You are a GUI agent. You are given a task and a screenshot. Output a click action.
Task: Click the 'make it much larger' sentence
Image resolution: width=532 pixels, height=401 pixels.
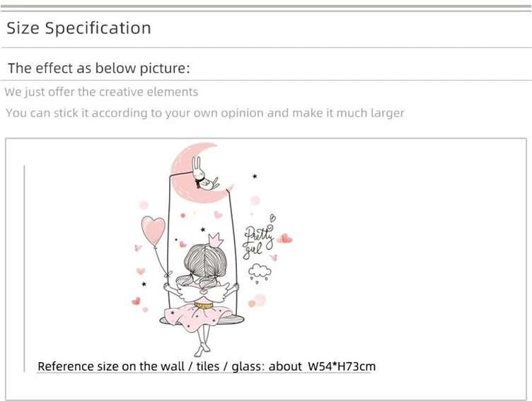click(x=205, y=113)
